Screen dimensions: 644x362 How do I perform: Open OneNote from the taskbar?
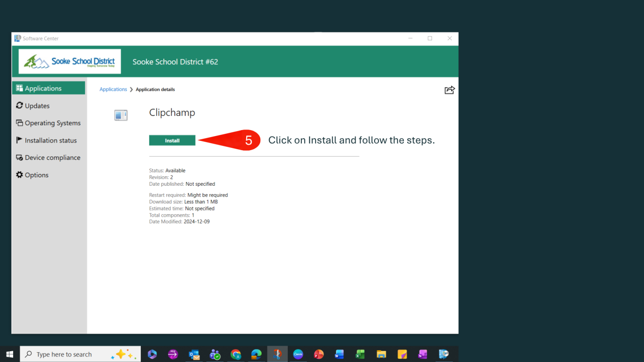click(422, 354)
